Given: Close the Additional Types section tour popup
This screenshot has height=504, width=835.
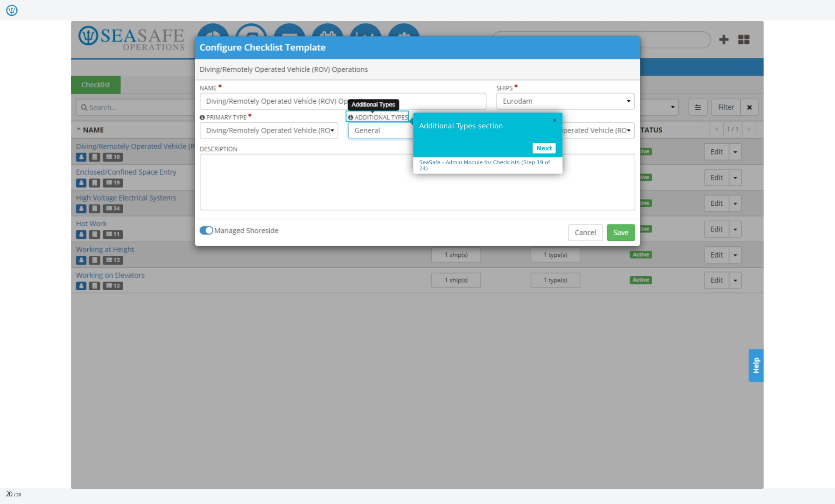Looking at the screenshot, I should click(x=554, y=120).
